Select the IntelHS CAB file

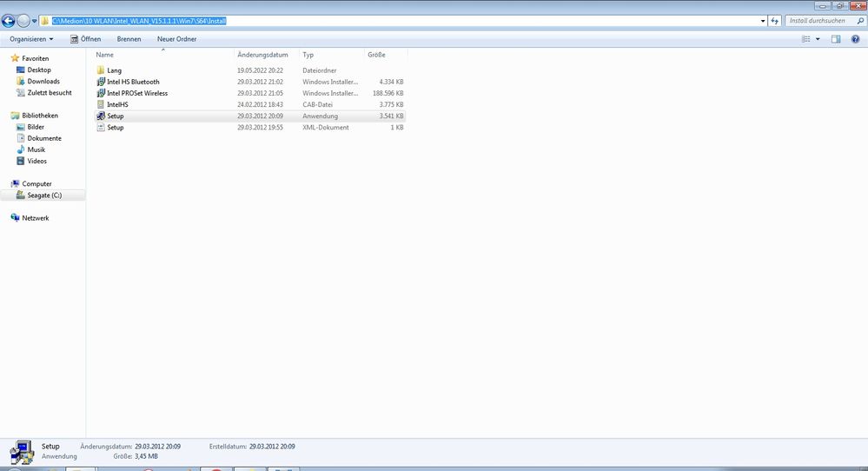coord(117,104)
